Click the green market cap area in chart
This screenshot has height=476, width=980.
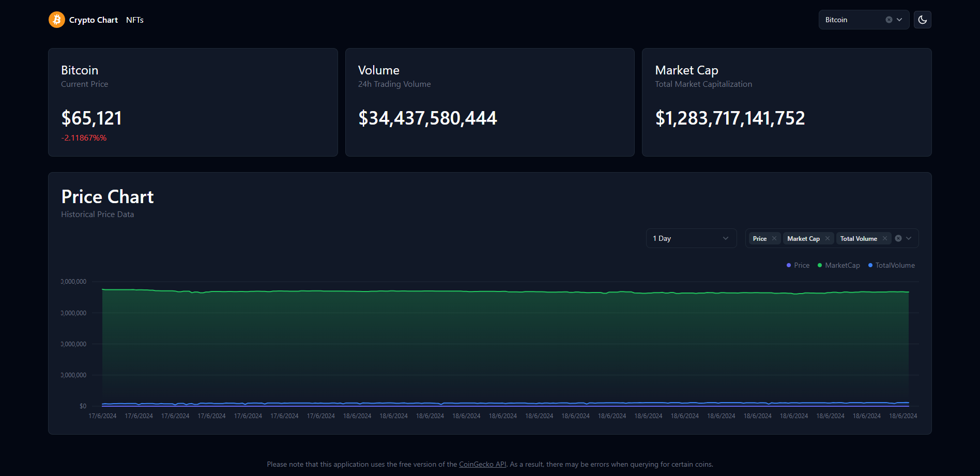coord(505,341)
